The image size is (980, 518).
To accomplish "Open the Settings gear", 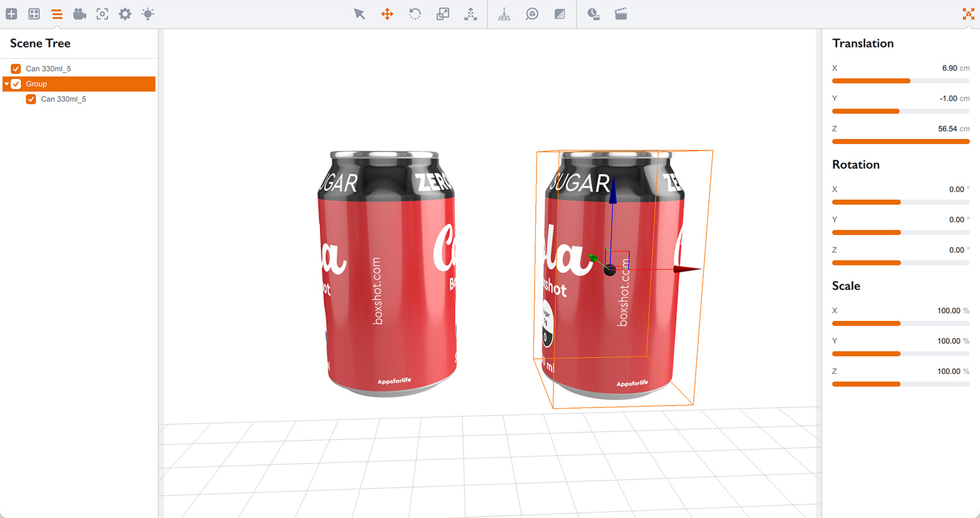I will (124, 13).
